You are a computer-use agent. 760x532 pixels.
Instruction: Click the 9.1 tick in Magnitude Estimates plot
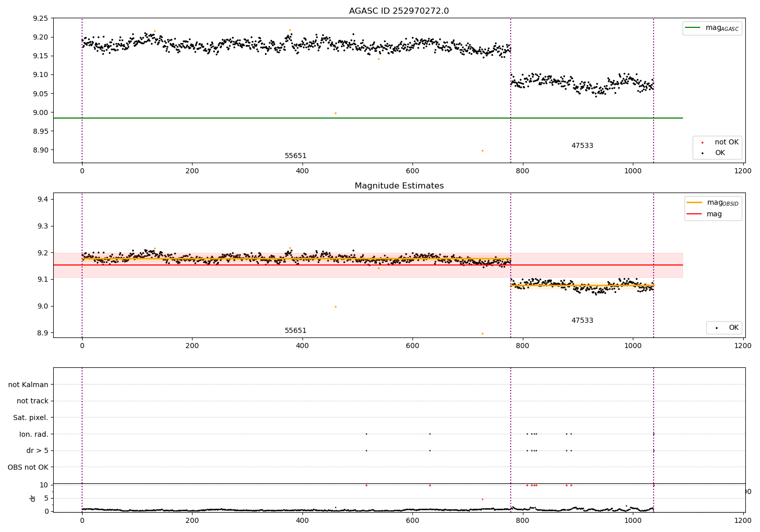pyautogui.click(x=43, y=280)
